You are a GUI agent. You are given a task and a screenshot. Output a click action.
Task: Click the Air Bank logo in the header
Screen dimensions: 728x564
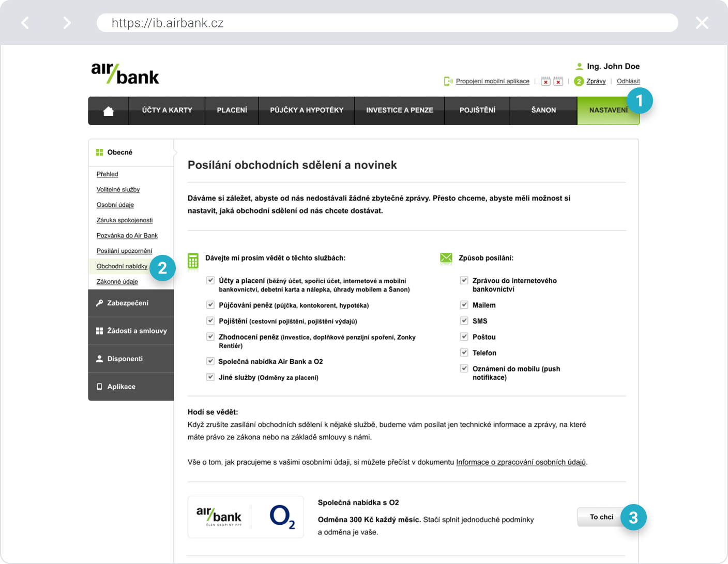click(x=125, y=73)
